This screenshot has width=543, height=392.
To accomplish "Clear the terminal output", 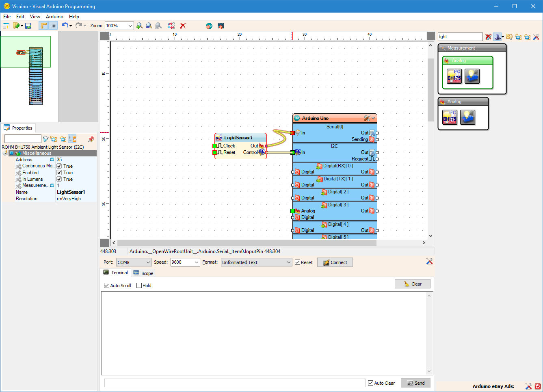I will click(413, 284).
